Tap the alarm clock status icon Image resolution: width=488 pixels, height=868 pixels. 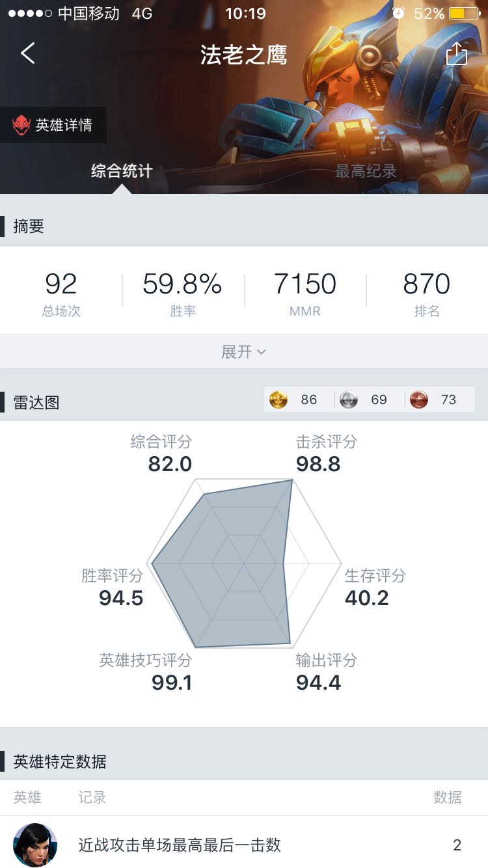coord(398,13)
